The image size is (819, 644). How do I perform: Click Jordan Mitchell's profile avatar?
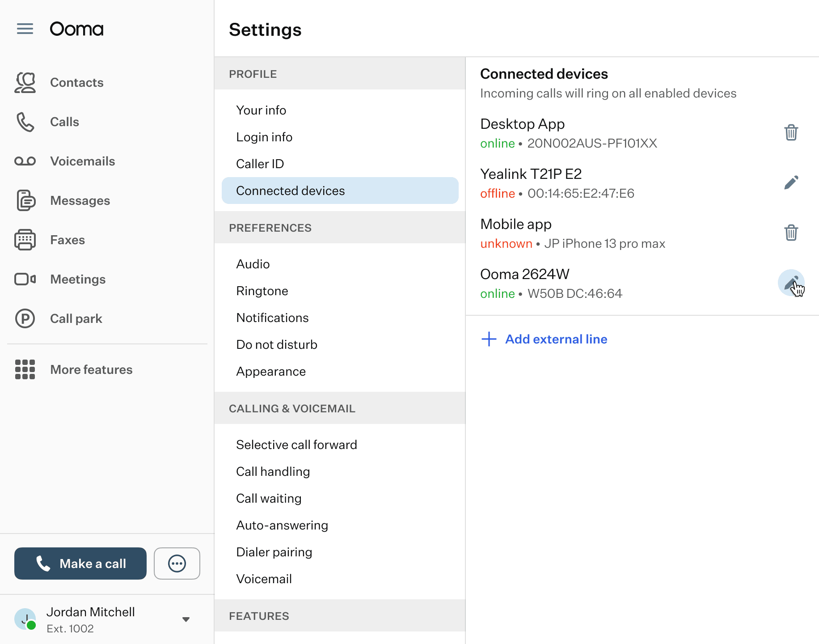click(25, 619)
